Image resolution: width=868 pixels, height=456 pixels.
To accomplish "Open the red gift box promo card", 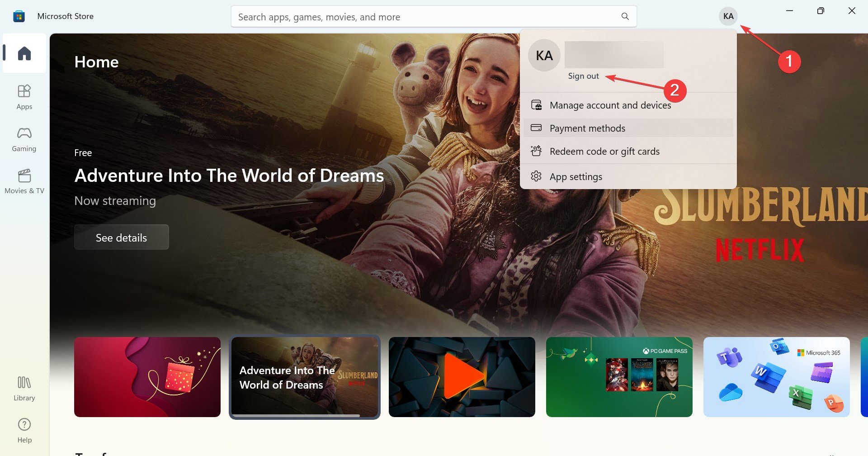I will (147, 377).
